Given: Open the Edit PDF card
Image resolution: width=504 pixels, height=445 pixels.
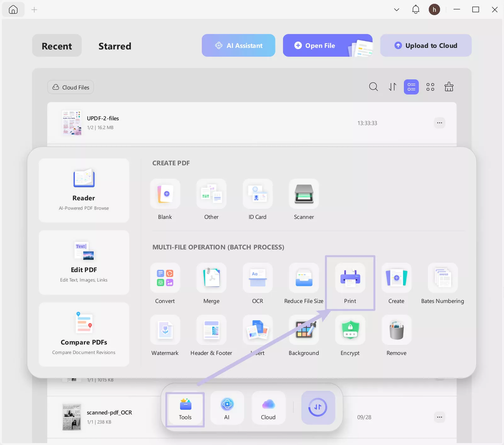Looking at the screenshot, I should [84, 262].
